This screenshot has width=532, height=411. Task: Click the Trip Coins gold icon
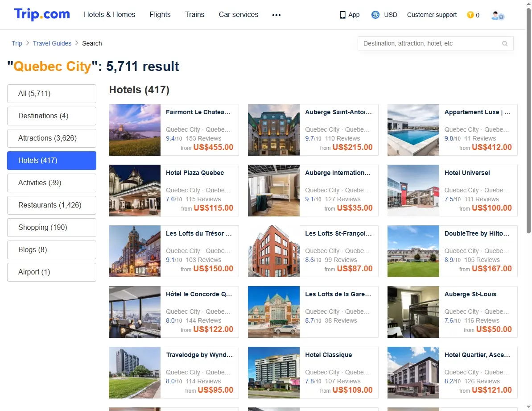point(470,15)
